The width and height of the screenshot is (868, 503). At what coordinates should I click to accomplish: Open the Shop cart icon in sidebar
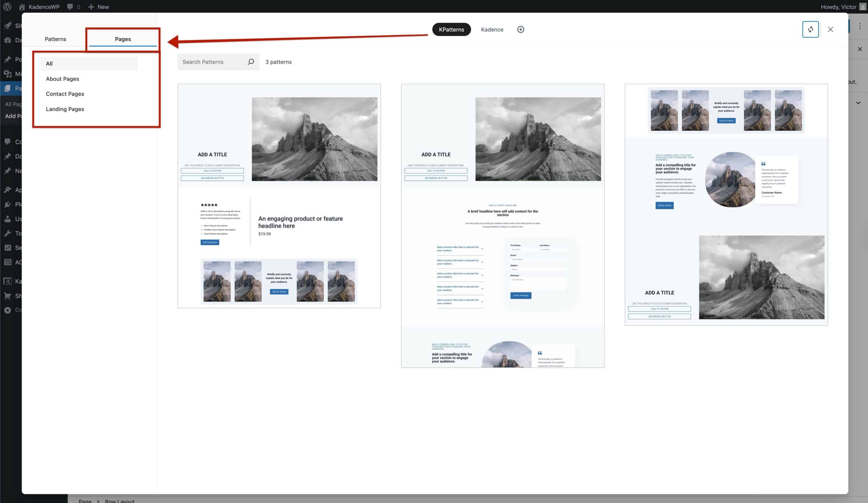(x=7, y=296)
